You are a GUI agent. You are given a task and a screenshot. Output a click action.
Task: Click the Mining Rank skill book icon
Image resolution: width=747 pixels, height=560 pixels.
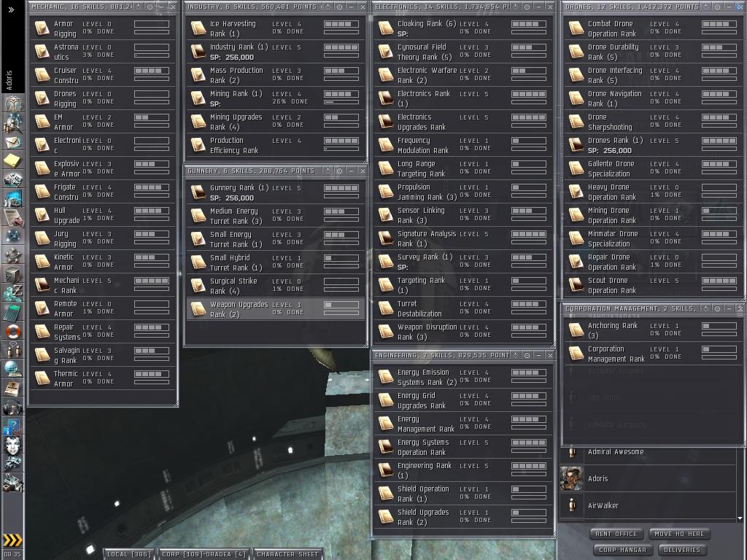pos(198,98)
